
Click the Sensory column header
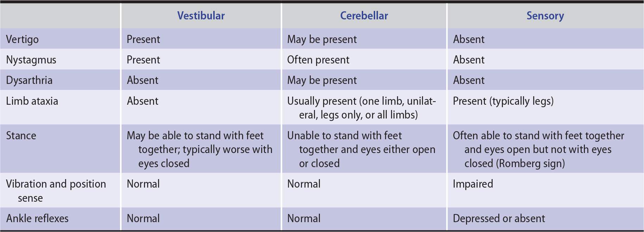(x=545, y=16)
